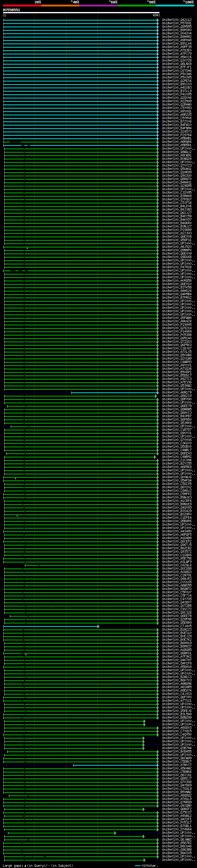Select the UniRef100_B9WJK3 label
The width and height of the screenshot is (197, 868).
177,497
